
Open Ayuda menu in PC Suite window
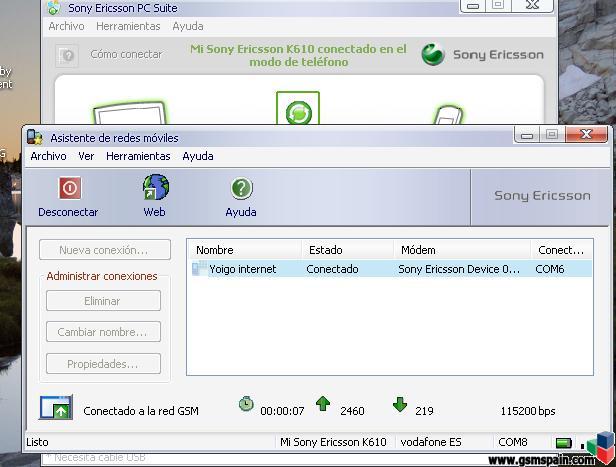coord(188,26)
